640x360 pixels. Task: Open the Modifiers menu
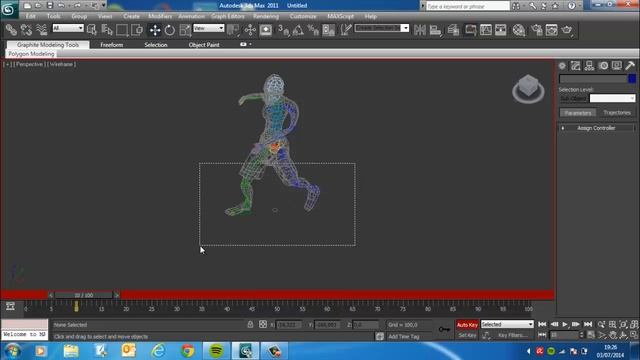pyautogui.click(x=160, y=16)
